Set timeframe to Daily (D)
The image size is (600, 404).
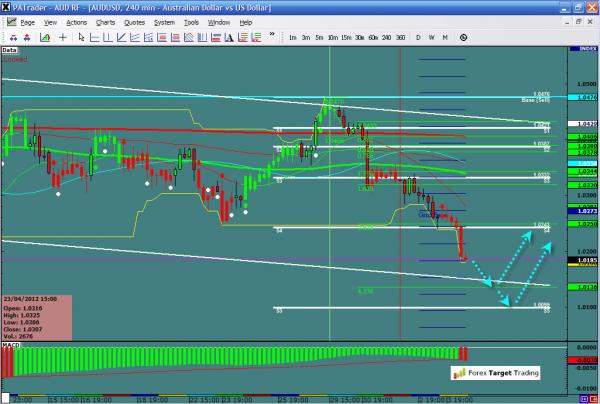(418, 37)
